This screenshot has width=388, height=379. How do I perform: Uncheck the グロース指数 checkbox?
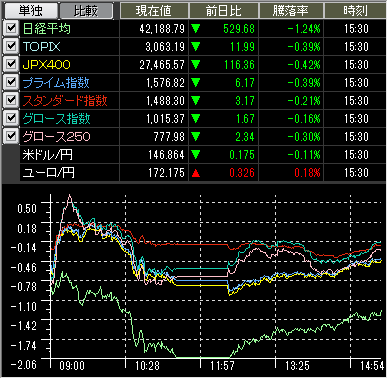[11, 118]
